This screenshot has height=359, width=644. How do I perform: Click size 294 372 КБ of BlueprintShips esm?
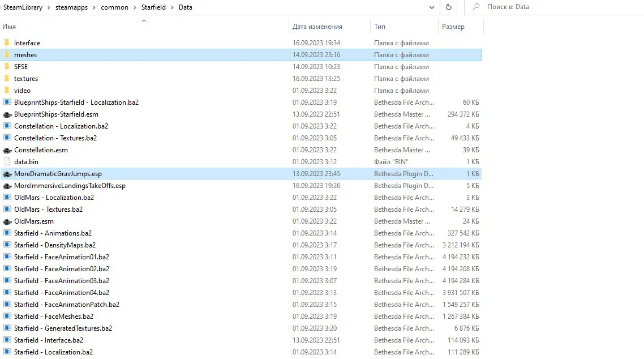[x=463, y=114]
